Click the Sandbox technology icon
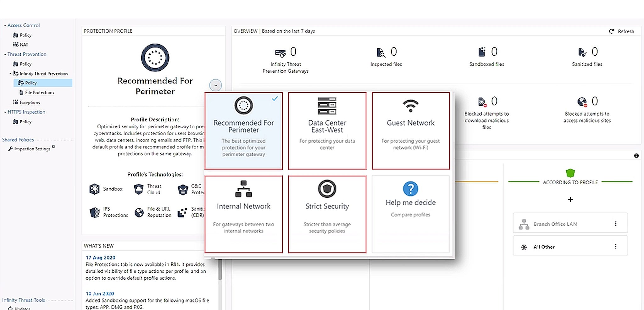644x310 pixels. click(94, 189)
